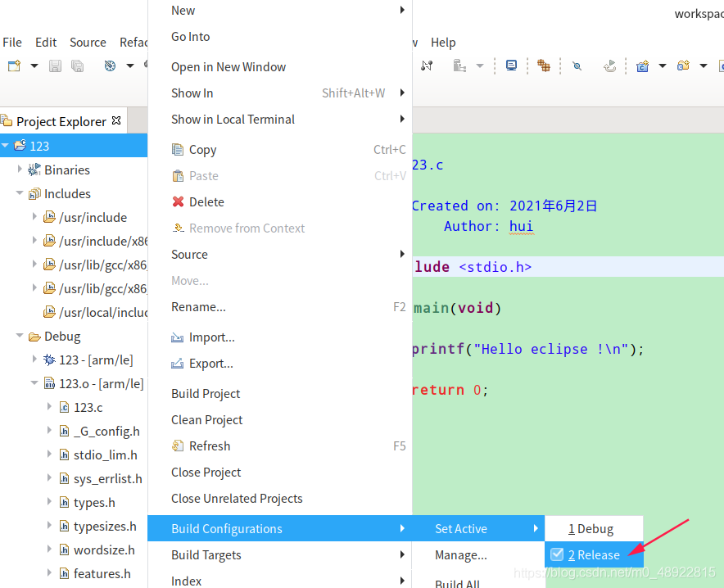Viewport: 724px width, 588px height.
Task: Click Manage... build configurations
Action: pos(478,554)
